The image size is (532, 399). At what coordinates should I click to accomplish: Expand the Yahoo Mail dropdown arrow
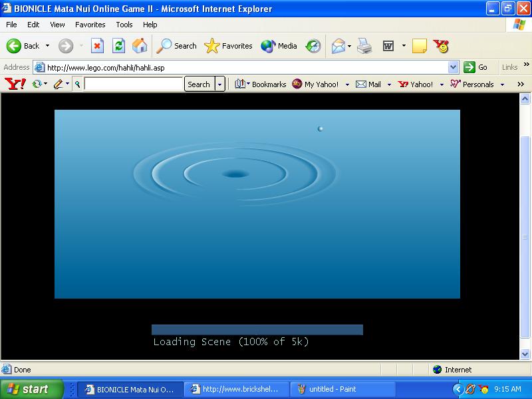[x=389, y=84]
